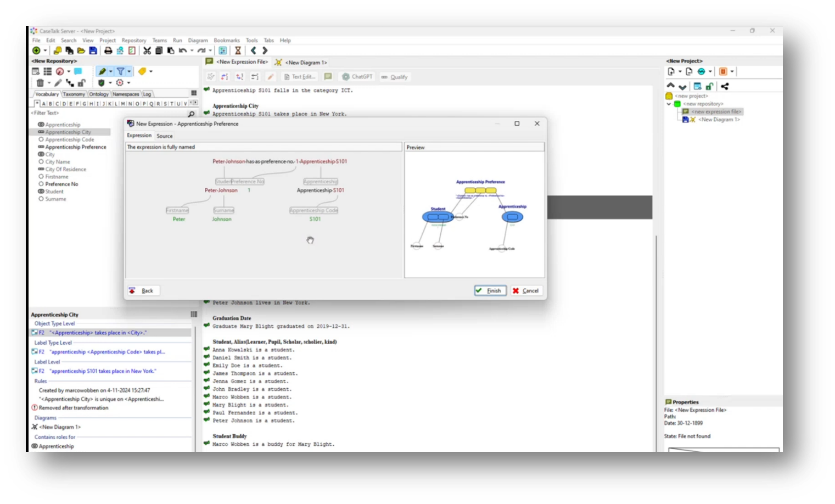Click the Filter Text input field

click(108, 113)
